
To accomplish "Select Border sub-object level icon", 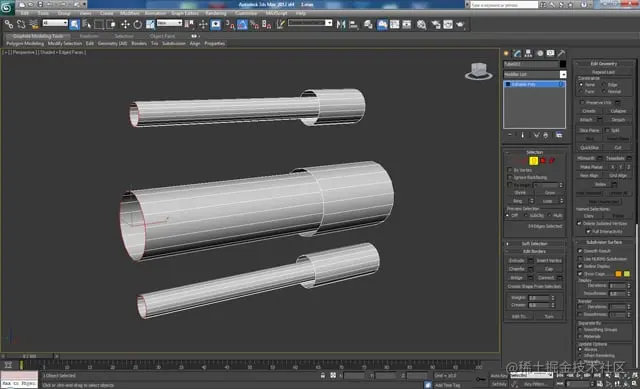I will (533, 161).
